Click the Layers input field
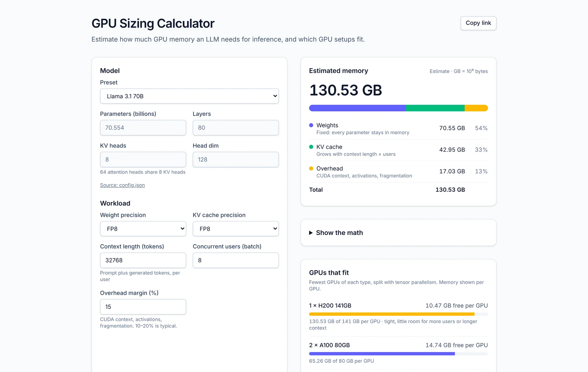588x372 pixels. tap(236, 128)
